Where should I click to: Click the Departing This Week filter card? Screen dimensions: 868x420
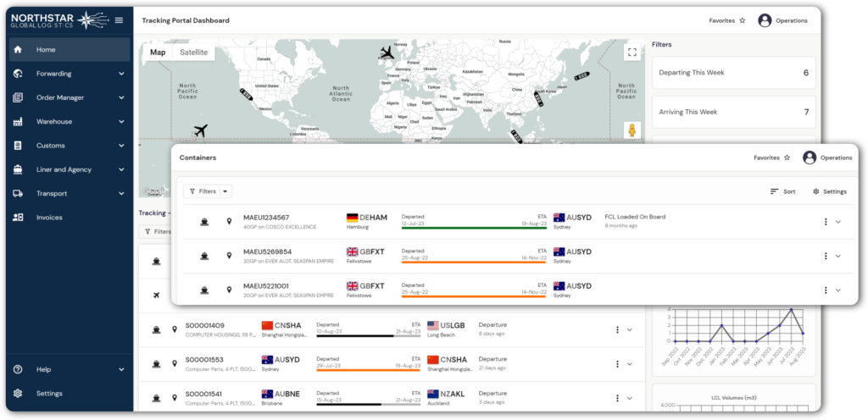pos(732,73)
